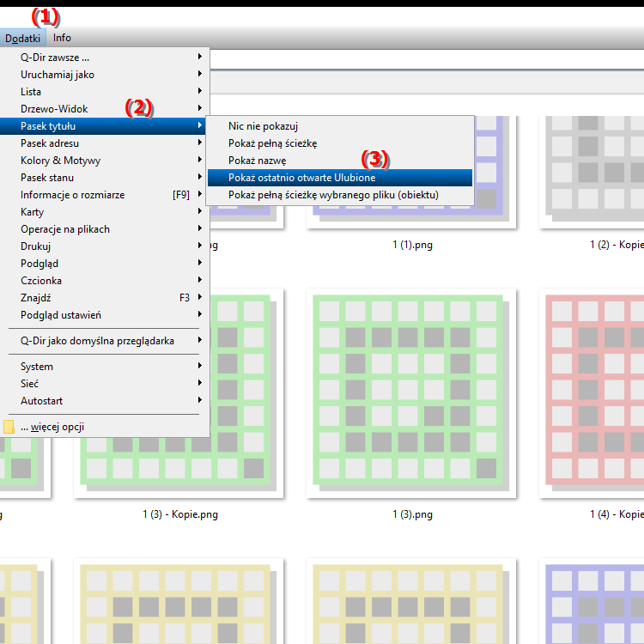
Task: Open the 'Q-Dir zawsze ...' submenu
Action: 105,58
